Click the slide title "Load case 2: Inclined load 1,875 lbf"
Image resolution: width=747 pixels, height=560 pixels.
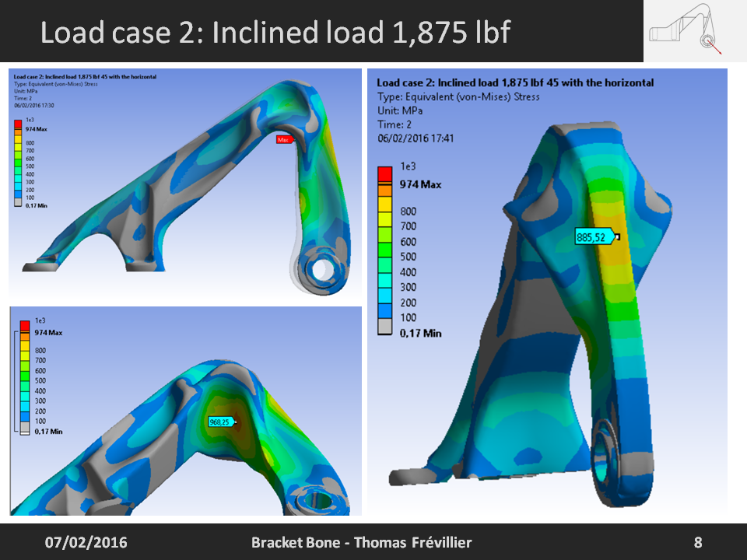click(x=275, y=33)
